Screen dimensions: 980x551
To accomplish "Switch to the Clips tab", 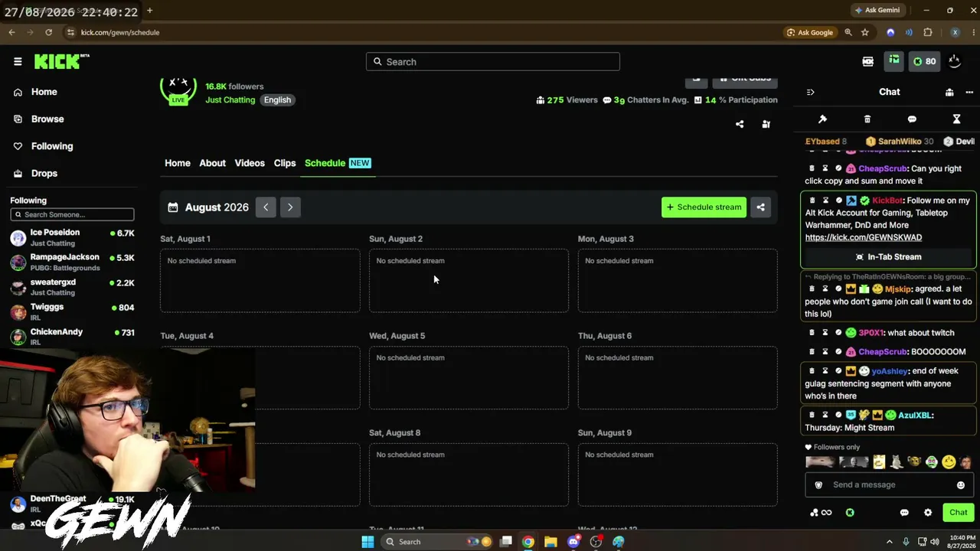I will coord(285,163).
